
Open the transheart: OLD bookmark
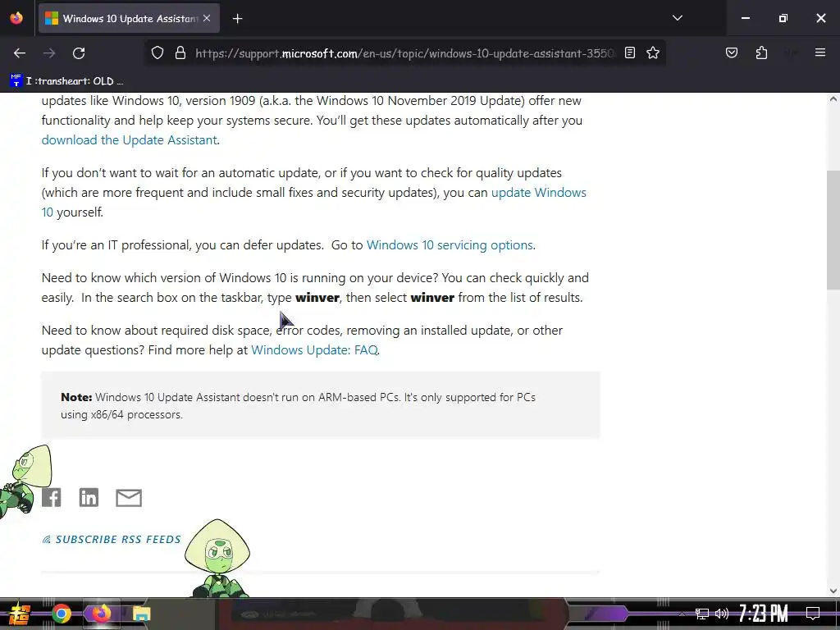[66, 81]
